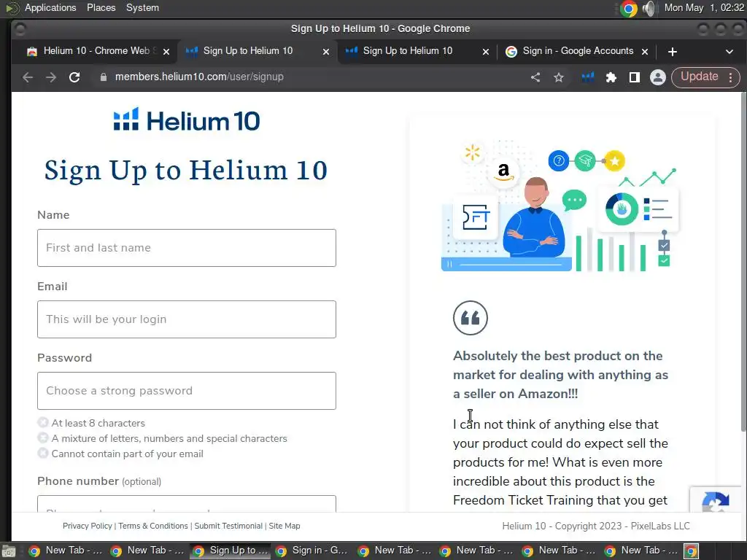Open the Site Map link
Screen dimensions: 747x560
pyautogui.click(x=285, y=526)
